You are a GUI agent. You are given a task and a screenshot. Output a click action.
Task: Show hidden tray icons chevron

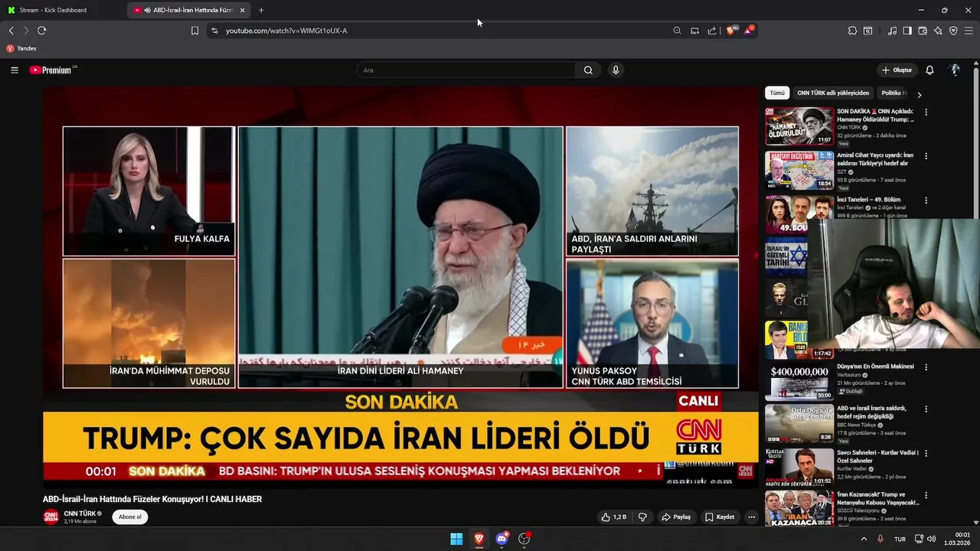[x=864, y=539]
